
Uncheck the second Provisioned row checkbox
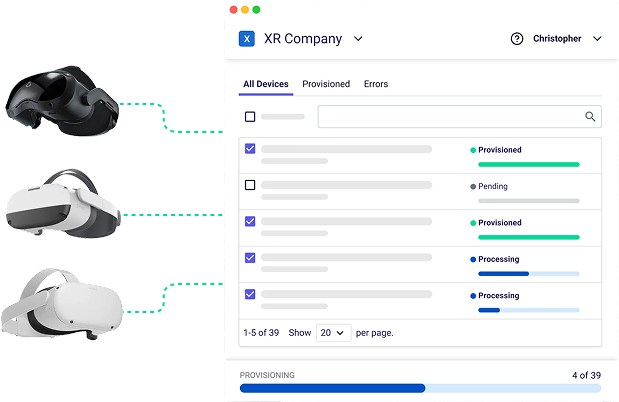pyautogui.click(x=250, y=222)
